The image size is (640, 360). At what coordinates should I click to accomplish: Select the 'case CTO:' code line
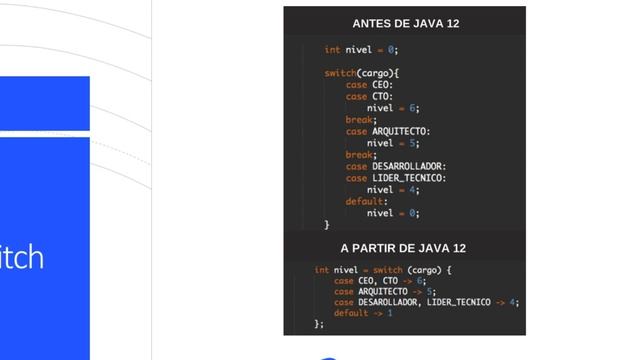point(369,97)
